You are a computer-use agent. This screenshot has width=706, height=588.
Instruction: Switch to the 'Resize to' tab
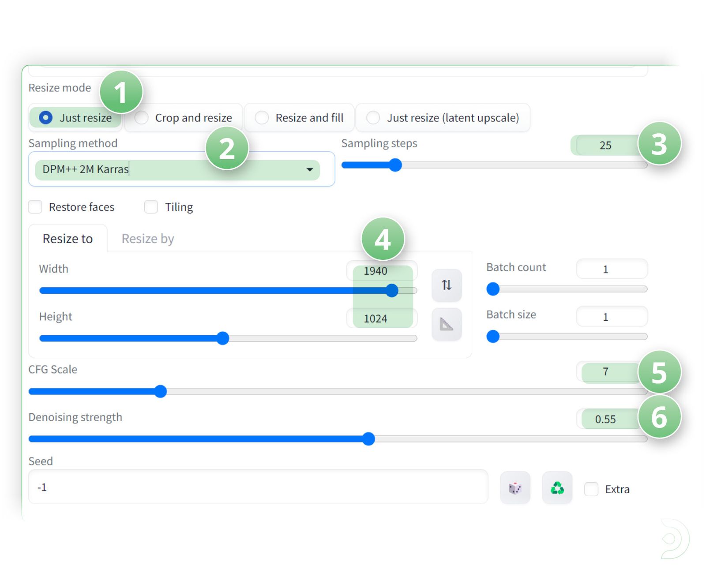click(x=68, y=239)
